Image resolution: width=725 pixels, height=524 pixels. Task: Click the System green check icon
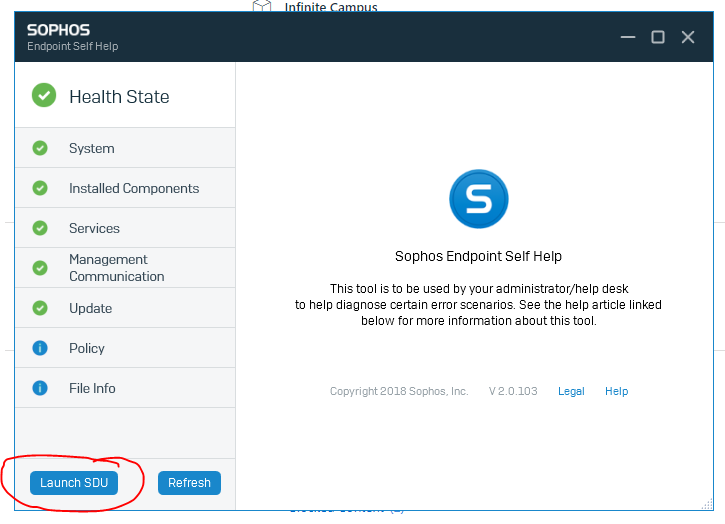click(x=40, y=148)
